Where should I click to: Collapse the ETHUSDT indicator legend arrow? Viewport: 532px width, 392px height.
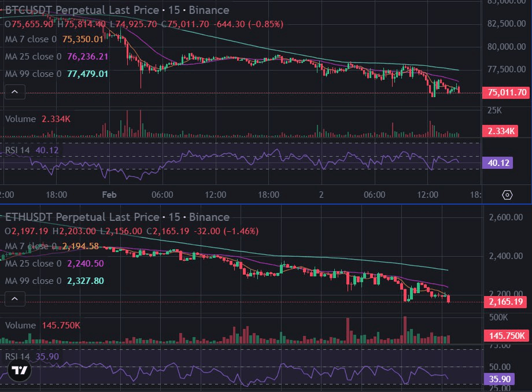[x=14, y=298]
